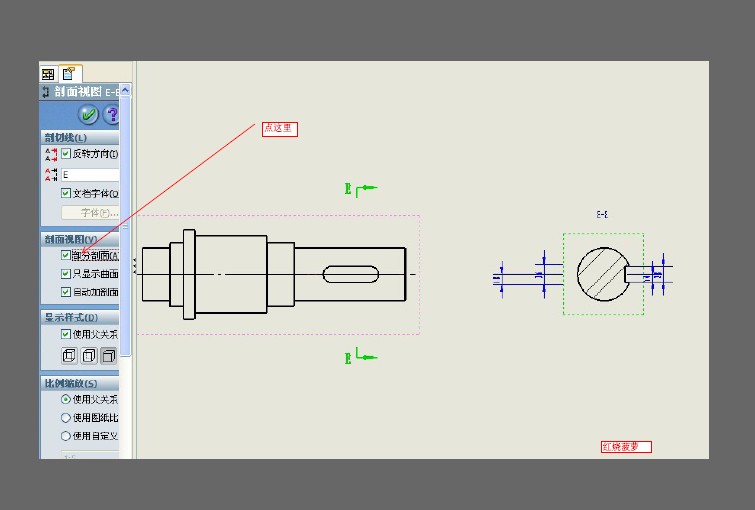Open help with the question mark button

coord(112,115)
